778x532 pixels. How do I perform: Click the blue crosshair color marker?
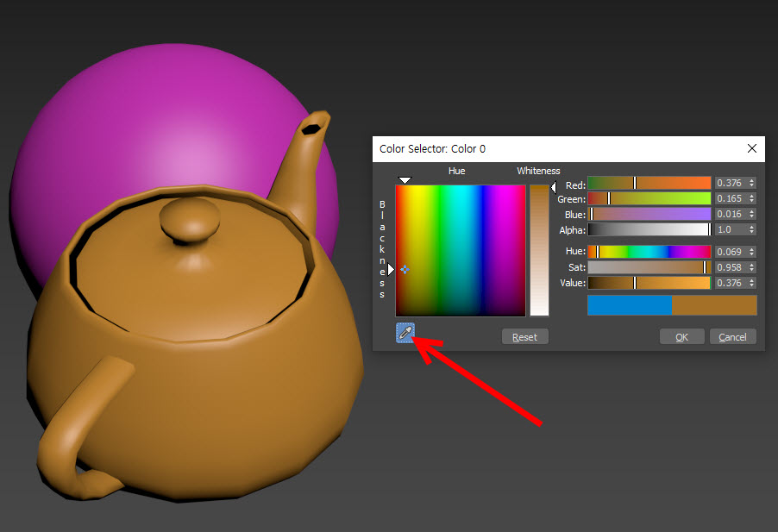405,269
